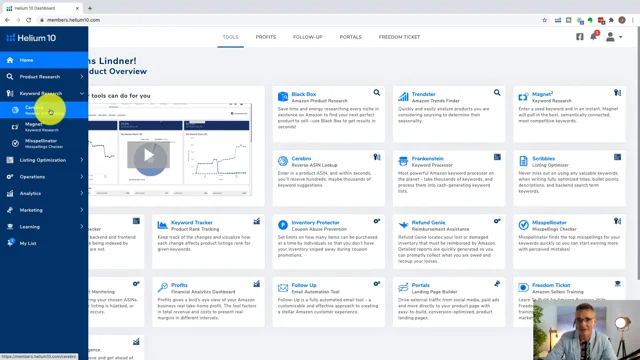Image resolution: width=640 pixels, height=360 pixels.
Task: Open the user account dropdown
Action: point(613,37)
